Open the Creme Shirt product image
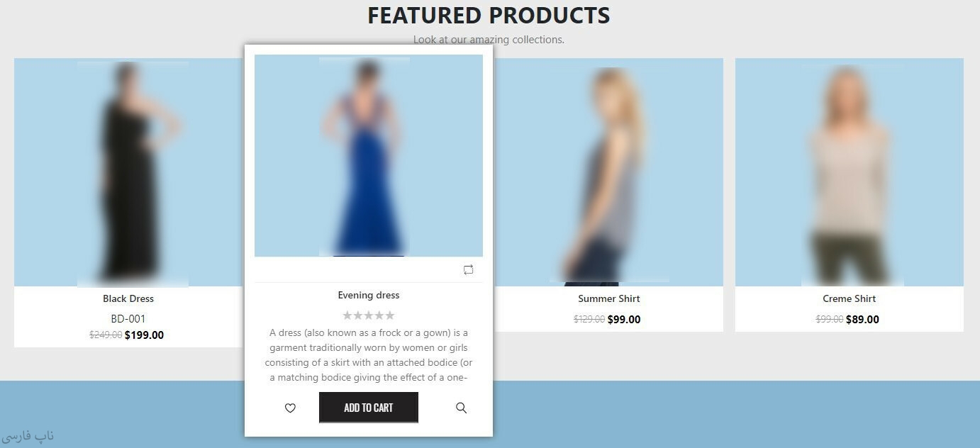Screen dimensions: 980x448 tap(850, 172)
